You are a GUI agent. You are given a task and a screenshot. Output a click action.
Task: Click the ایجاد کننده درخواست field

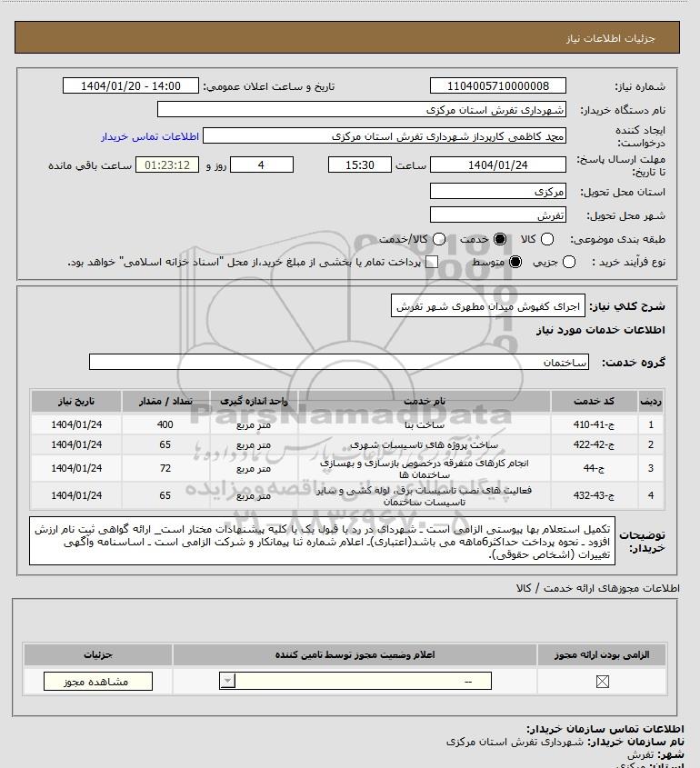click(385, 135)
